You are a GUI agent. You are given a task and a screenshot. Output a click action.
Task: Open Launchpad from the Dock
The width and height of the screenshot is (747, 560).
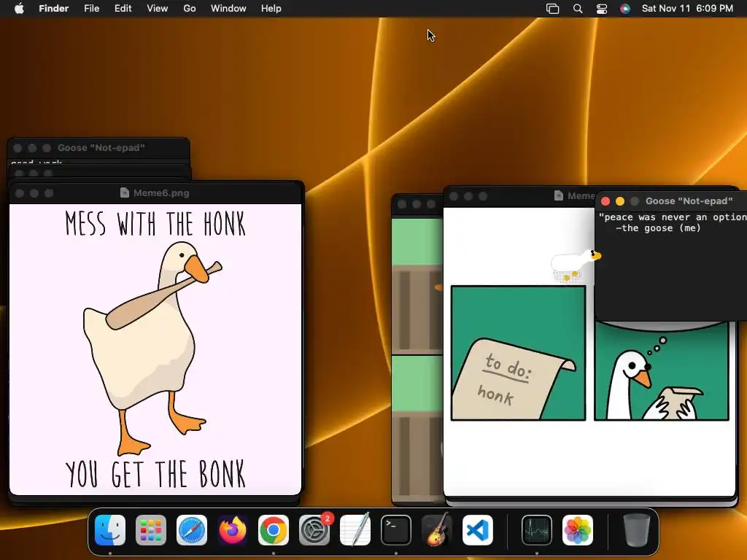click(x=151, y=530)
